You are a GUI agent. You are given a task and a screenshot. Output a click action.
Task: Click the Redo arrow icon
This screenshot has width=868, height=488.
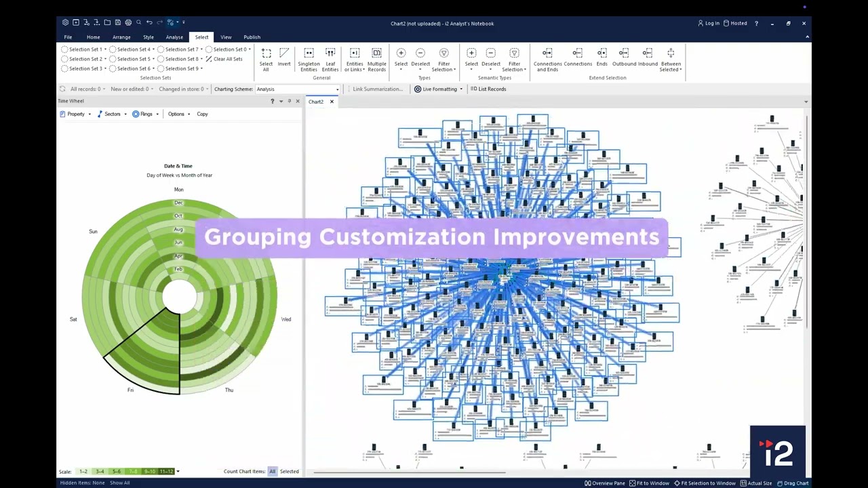coord(160,22)
